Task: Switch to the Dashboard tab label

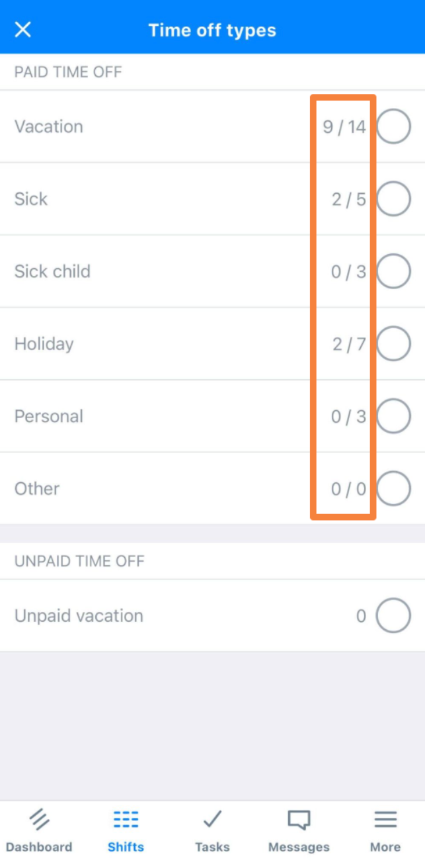Action: coord(39,847)
